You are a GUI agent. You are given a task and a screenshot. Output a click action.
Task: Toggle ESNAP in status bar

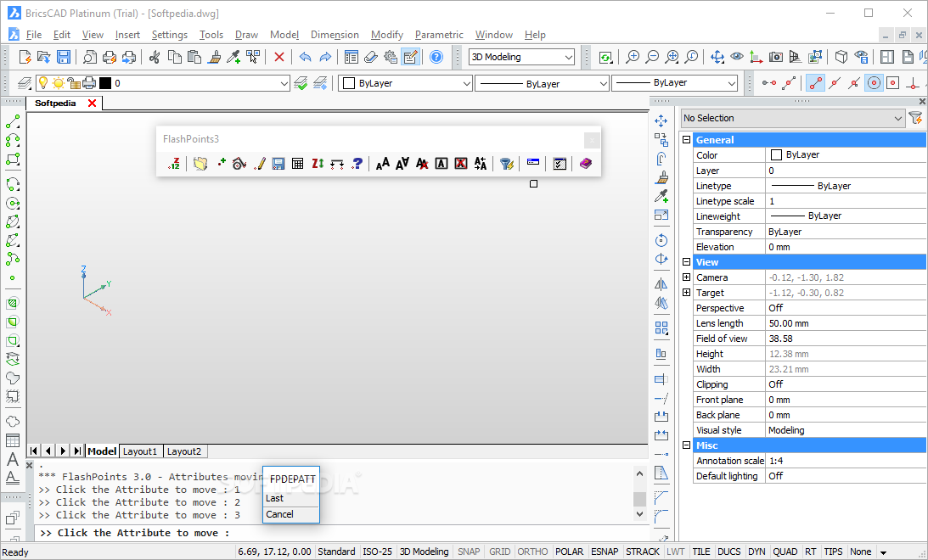tap(605, 552)
